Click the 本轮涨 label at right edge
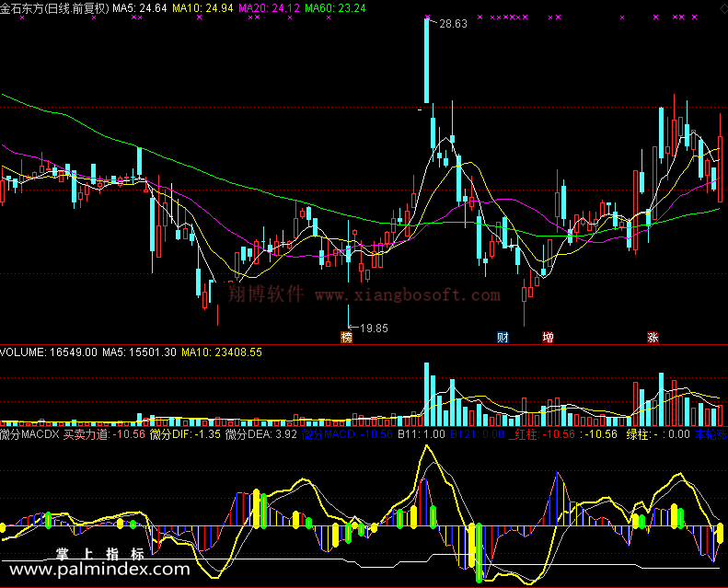 tap(711, 434)
